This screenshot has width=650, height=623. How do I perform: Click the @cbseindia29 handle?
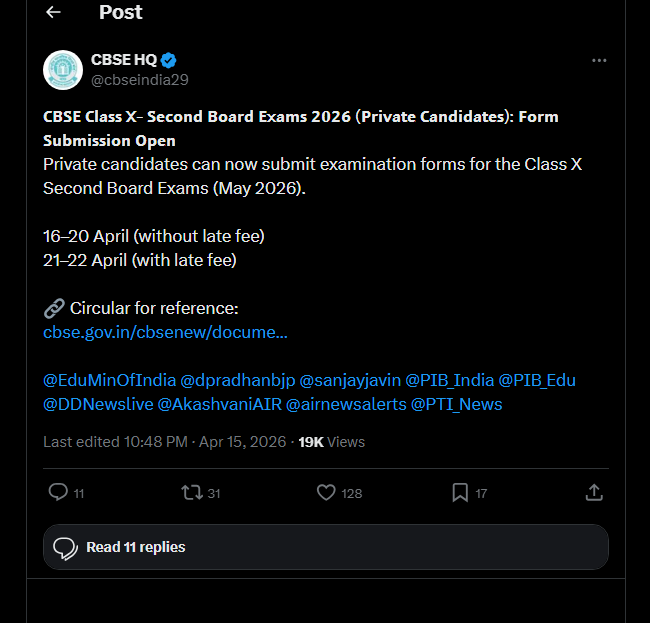click(x=139, y=80)
